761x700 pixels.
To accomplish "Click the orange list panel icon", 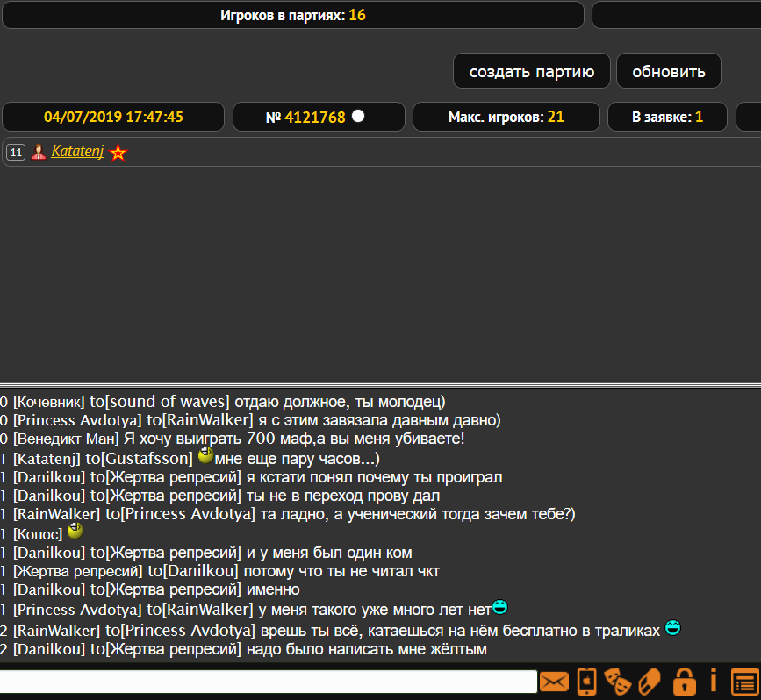I will pyautogui.click(x=745, y=682).
